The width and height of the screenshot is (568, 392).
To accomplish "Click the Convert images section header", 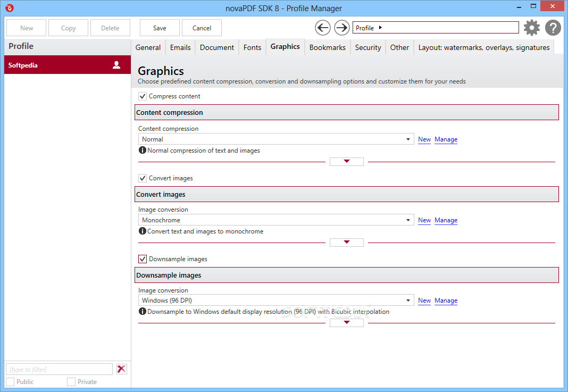I will coord(347,194).
